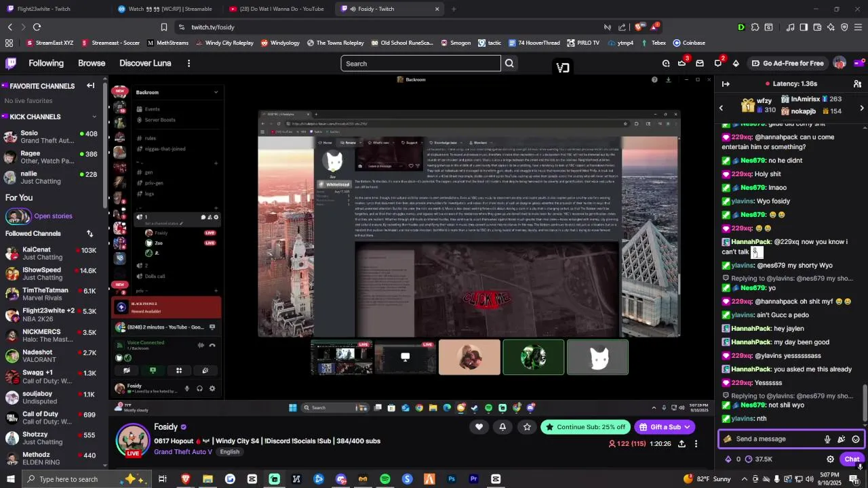The image size is (868, 488).
Task: Show next gift leaderboard arrow
Action: [x=862, y=108]
